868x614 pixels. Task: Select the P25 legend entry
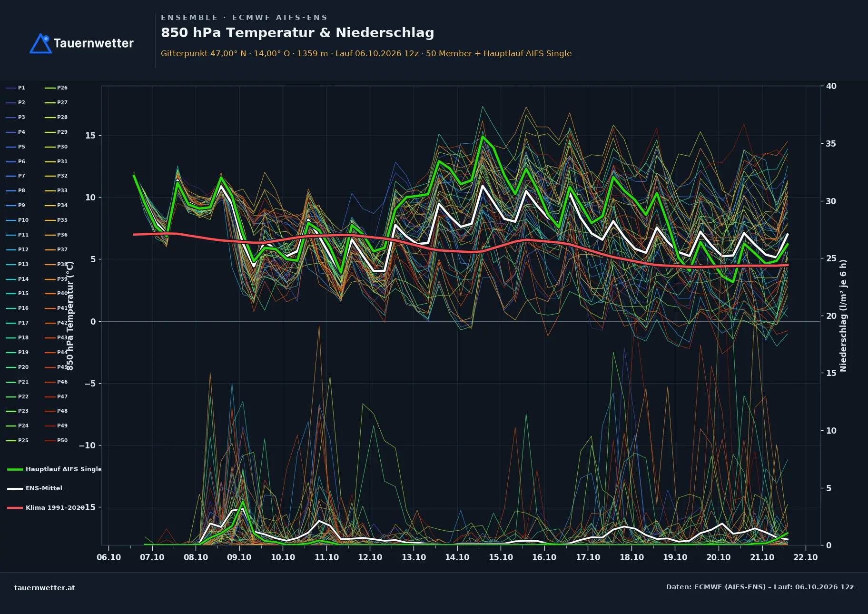17,440
